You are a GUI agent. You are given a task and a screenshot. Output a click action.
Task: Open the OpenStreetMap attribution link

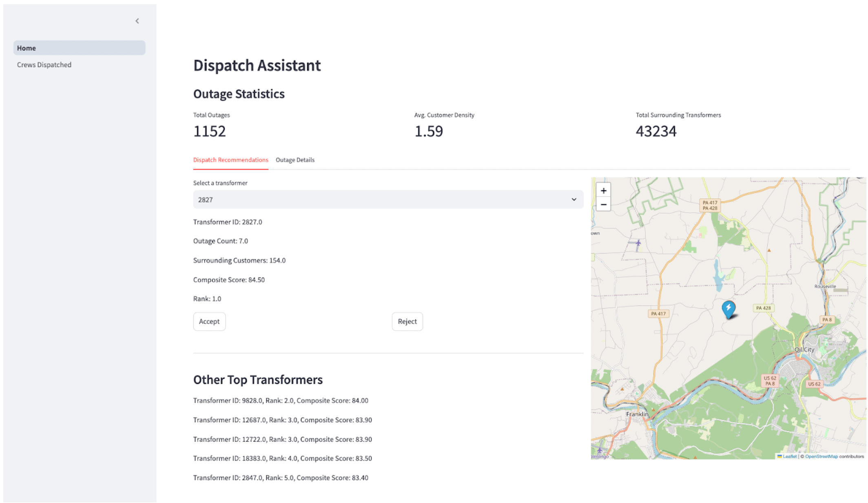[x=821, y=456]
